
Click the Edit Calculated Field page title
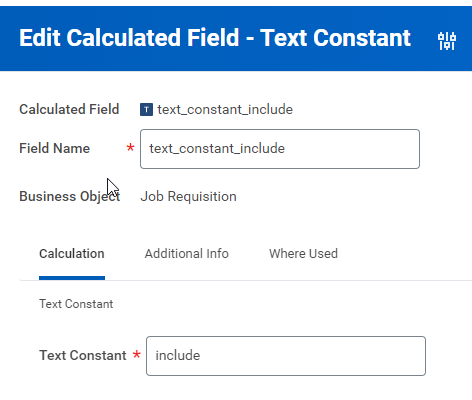click(215, 37)
